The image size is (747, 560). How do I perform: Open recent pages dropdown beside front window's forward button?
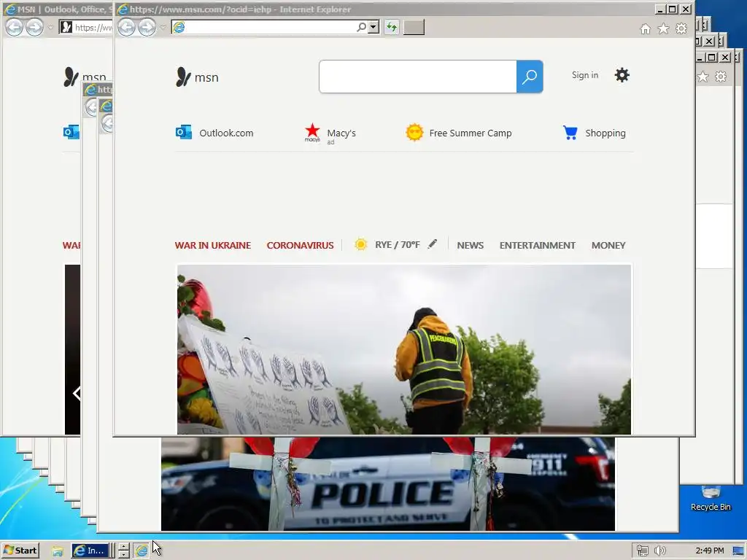coord(163,28)
